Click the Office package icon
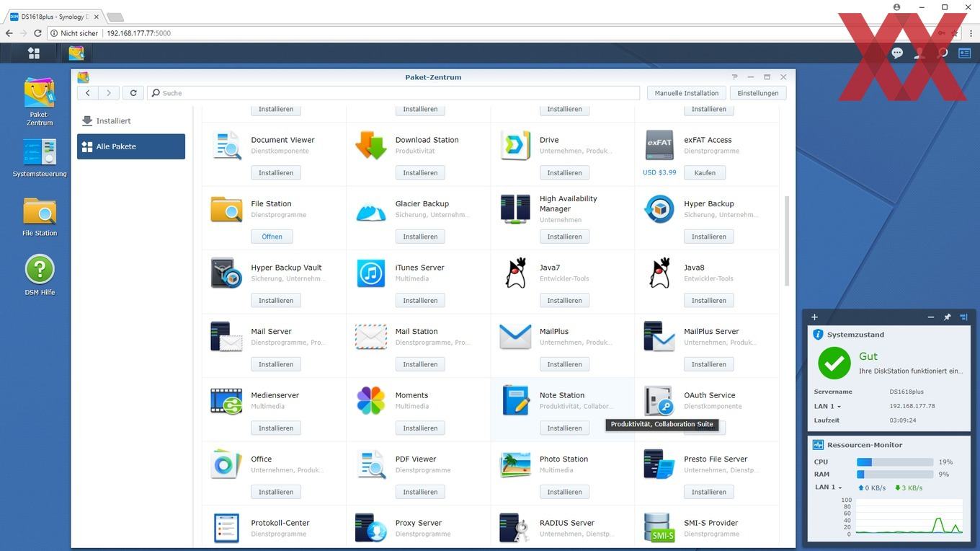The height and width of the screenshot is (551, 980). 227,464
